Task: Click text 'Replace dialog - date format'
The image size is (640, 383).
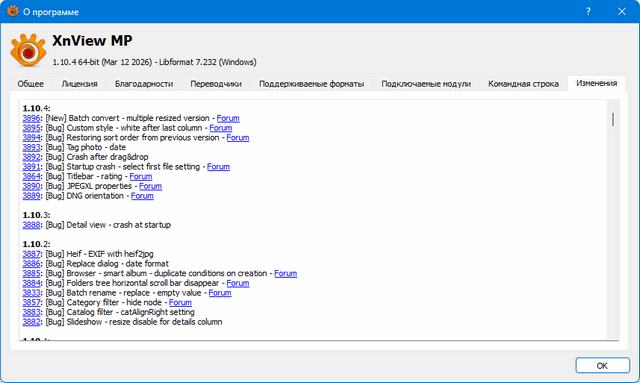Action: coord(118,264)
